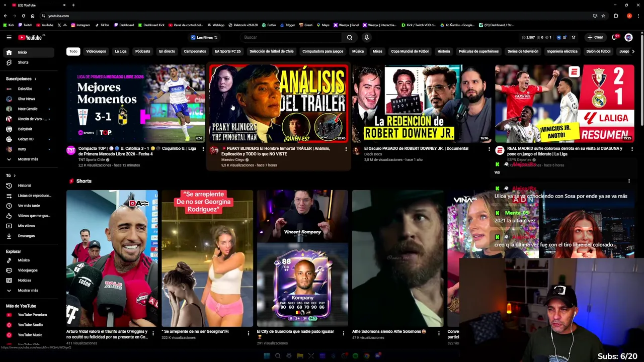644x362 pixels.
Task: Open Noticias under Explorar
Action: click(29, 281)
